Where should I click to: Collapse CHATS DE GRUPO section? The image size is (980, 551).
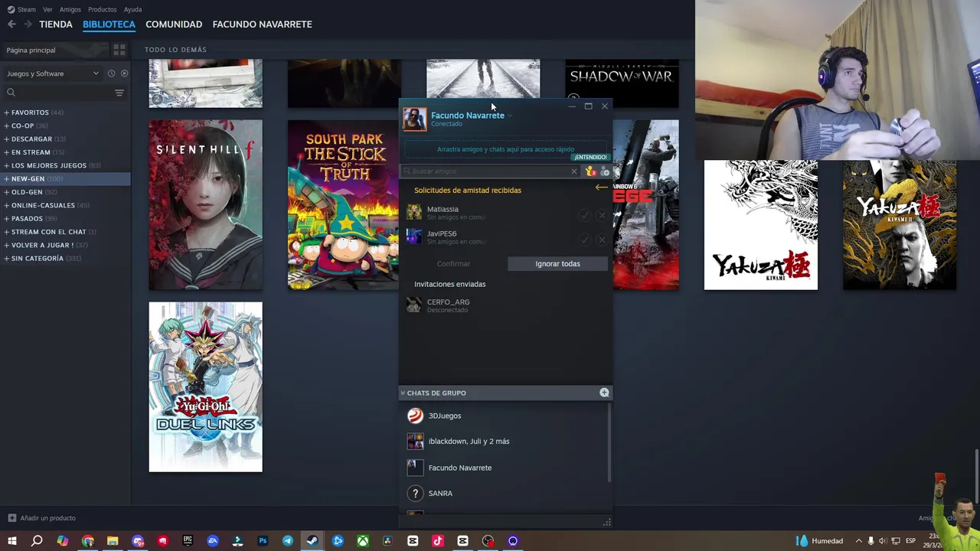coord(403,393)
